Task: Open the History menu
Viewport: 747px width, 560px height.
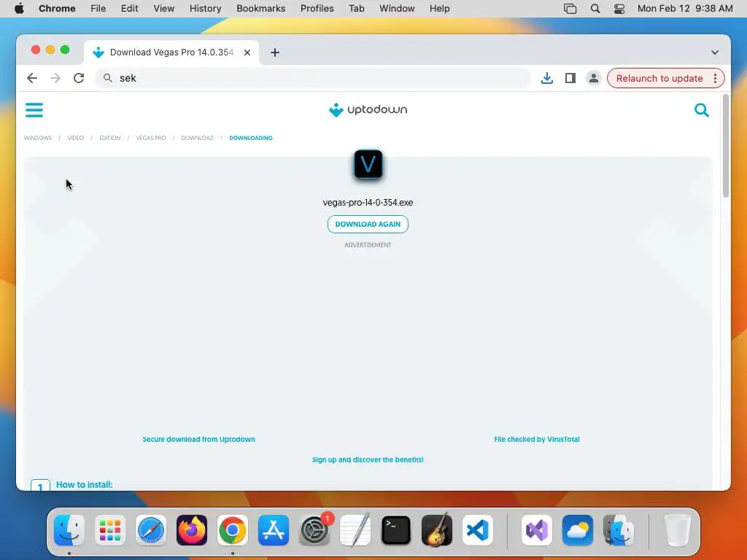Action: point(205,9)
